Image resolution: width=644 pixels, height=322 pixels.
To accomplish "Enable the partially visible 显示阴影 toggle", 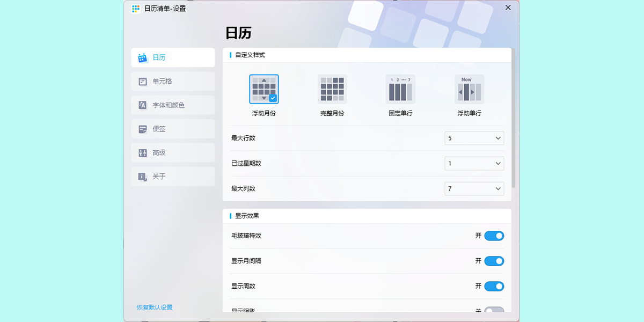I will pos(494,310).
